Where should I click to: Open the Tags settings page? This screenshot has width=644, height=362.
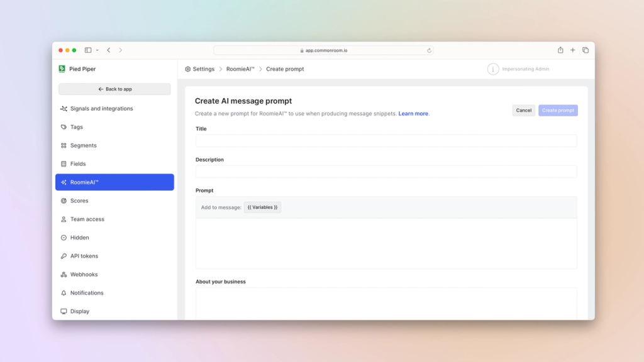click(x=114, y=127)
